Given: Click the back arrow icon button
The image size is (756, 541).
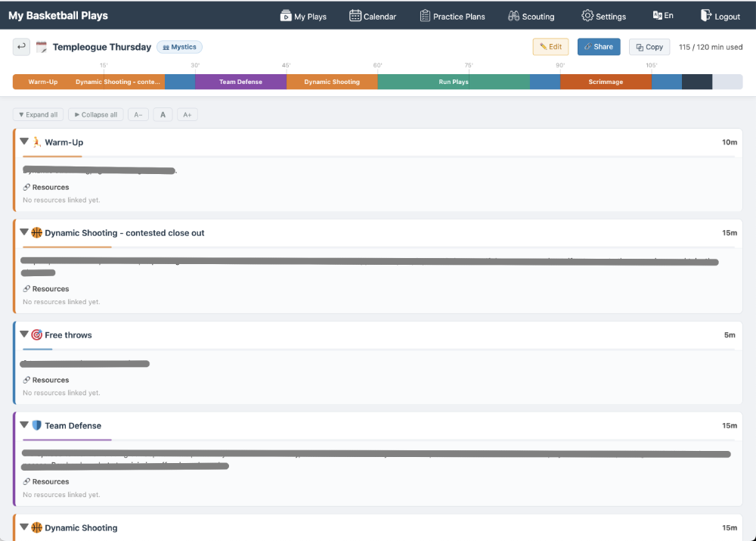Looking at the screenshot, I should coord(21,47).
